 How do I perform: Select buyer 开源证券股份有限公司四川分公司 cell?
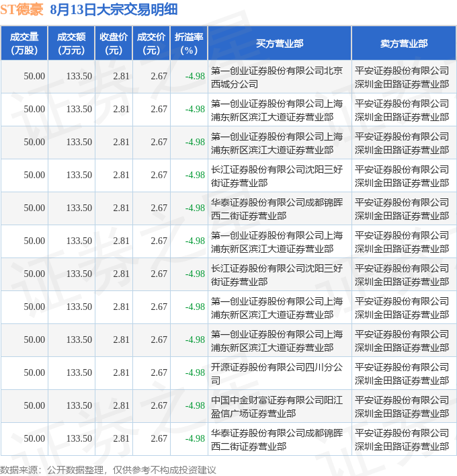280,373
